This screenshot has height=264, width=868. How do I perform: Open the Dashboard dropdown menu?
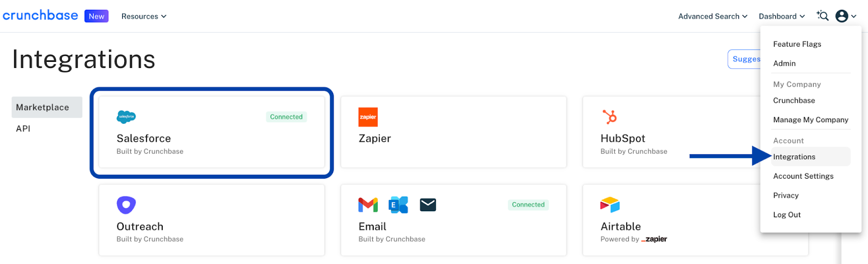(782, 16)
